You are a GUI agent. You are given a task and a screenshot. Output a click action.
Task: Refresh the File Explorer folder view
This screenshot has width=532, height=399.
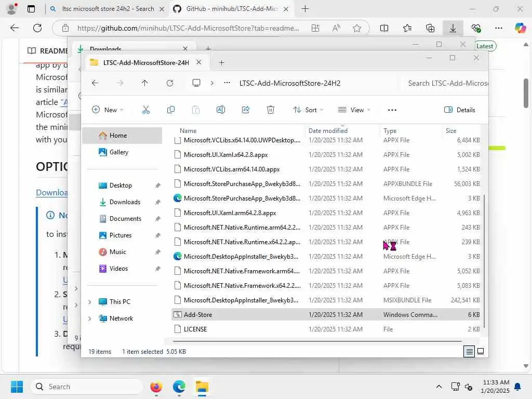170,83
